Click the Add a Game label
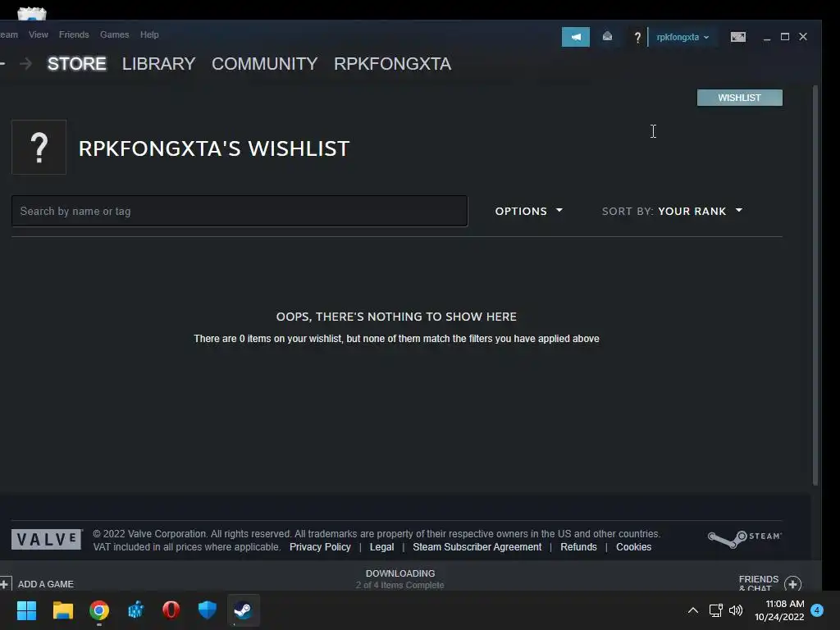 46,584
